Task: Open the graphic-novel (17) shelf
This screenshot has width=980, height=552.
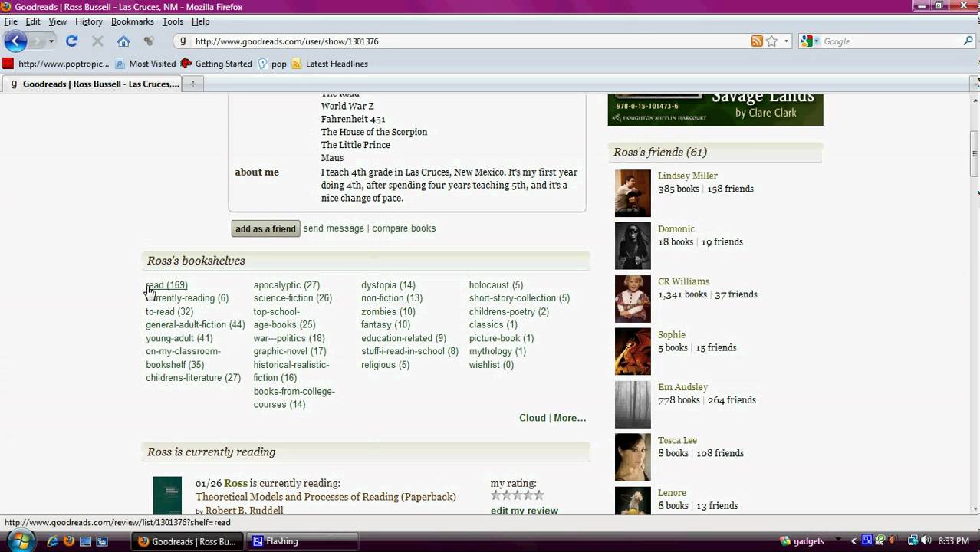Action: [290, 351]
